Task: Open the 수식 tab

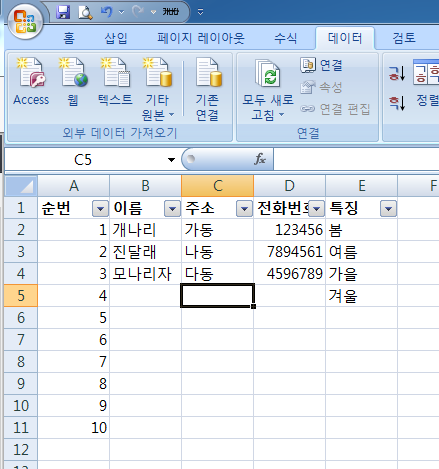Action: (285, 38)
